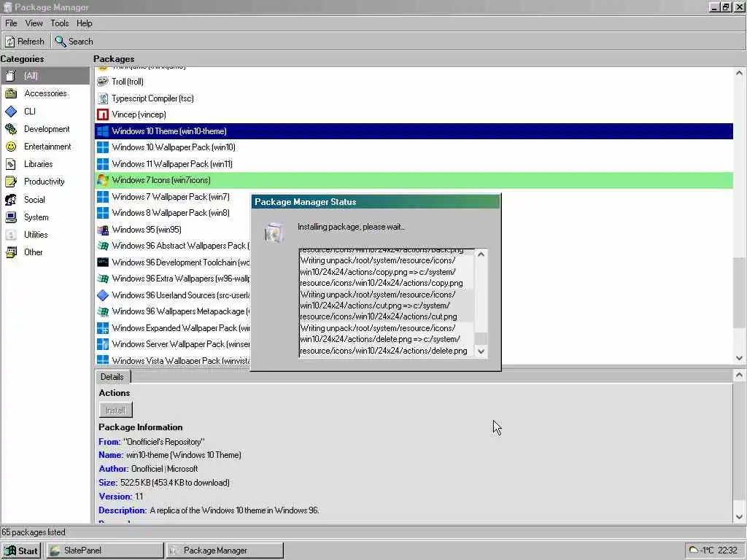Open the Tools menu

click(60, 23)
